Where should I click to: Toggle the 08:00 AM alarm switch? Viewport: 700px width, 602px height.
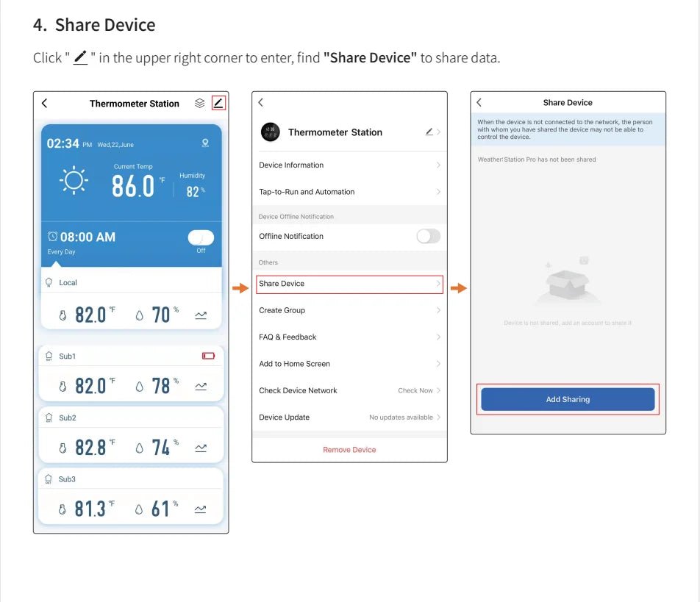(201, 237)
